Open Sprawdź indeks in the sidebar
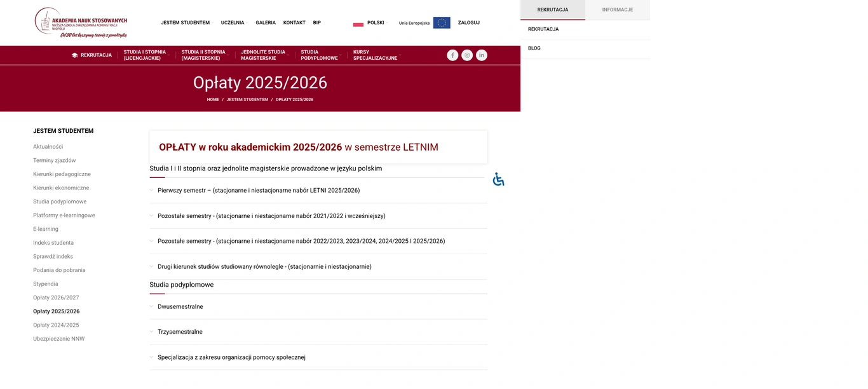The height and width of the screenshot is (389, 868). (53, 257)
